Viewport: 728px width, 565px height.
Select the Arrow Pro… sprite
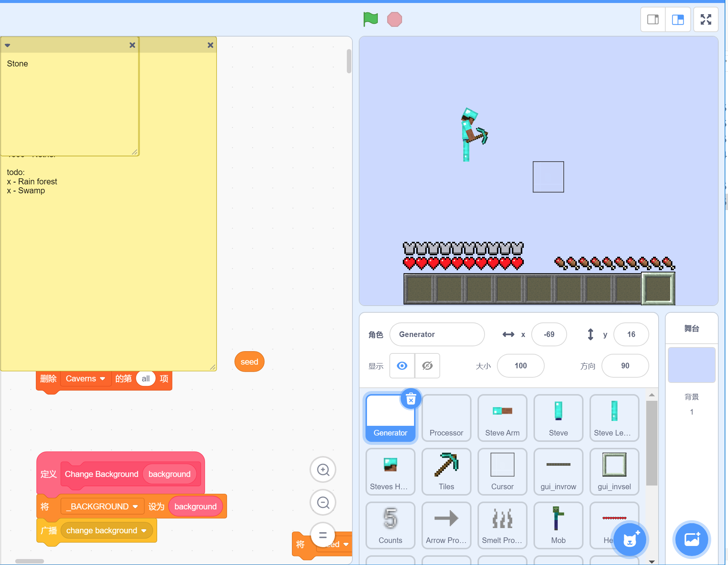pos(446,526)
